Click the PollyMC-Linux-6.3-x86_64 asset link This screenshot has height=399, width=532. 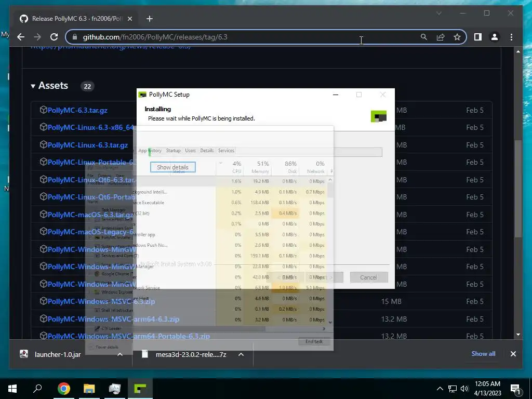coord(91,128)
